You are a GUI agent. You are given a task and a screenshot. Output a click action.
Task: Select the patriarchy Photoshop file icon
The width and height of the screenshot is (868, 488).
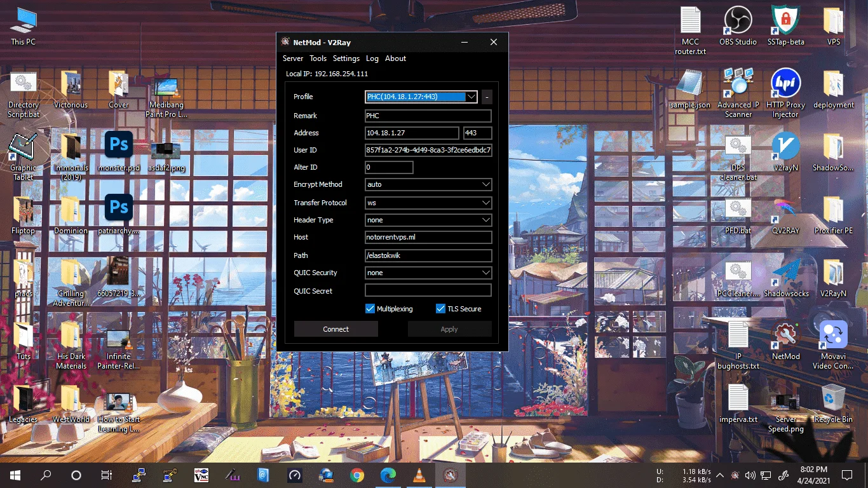[119, 215]
